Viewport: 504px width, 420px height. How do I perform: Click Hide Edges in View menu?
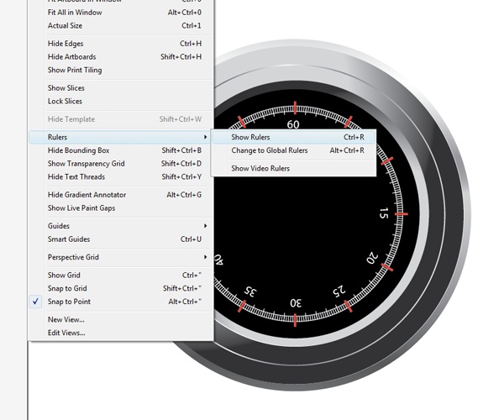tap(121, 44)
